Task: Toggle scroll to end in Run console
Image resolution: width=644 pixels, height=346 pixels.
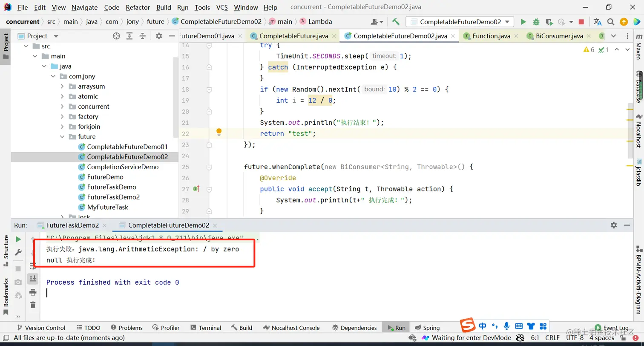Action: pos(33,278)
